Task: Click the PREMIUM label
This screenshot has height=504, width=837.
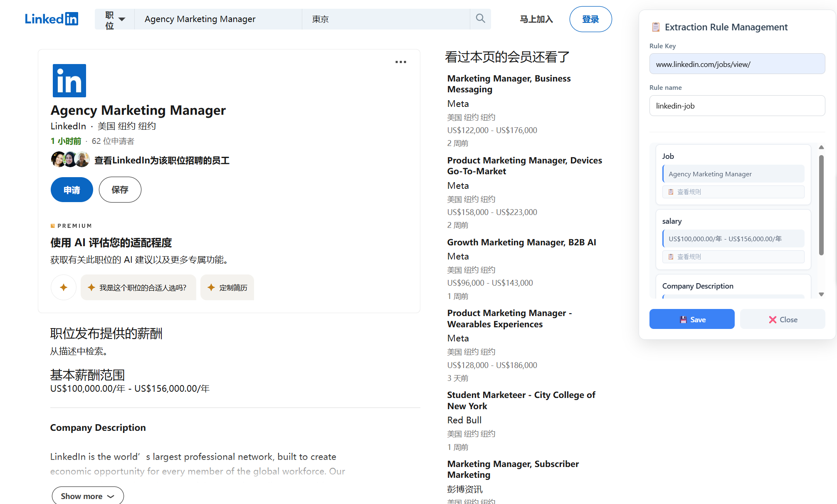Action: tap(71, 226)
